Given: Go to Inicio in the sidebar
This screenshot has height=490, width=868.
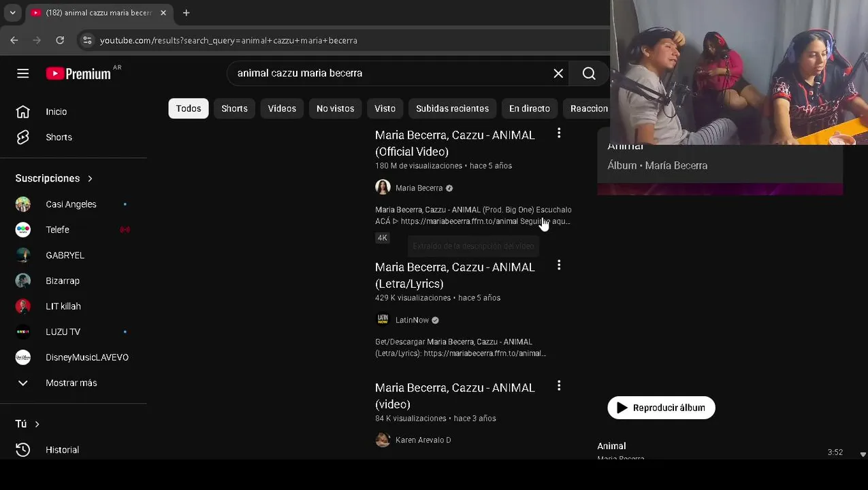Looking at the screenshot, I should click(x=56, y=112).
